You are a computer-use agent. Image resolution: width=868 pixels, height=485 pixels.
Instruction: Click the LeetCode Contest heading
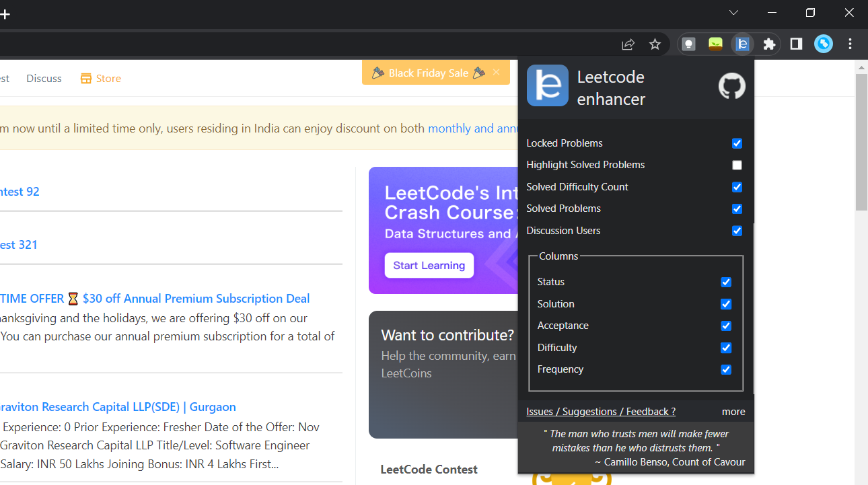(x=429, y=470)
